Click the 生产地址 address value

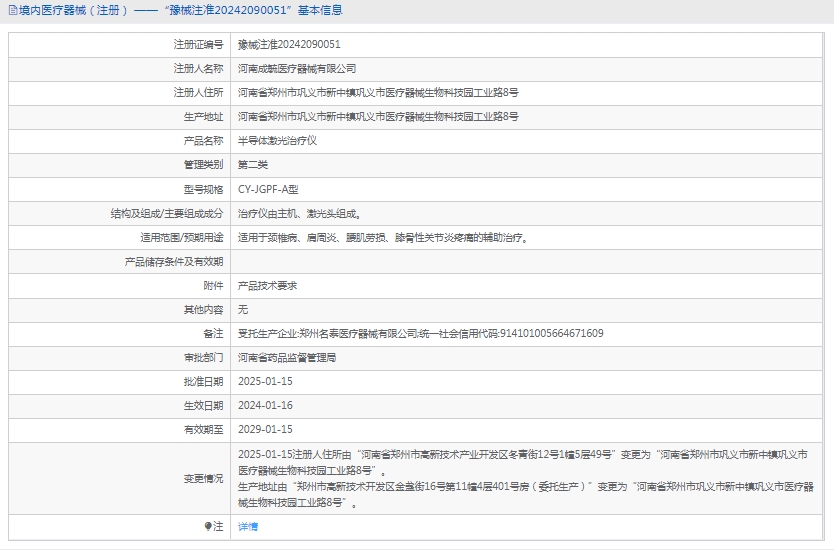378,117
